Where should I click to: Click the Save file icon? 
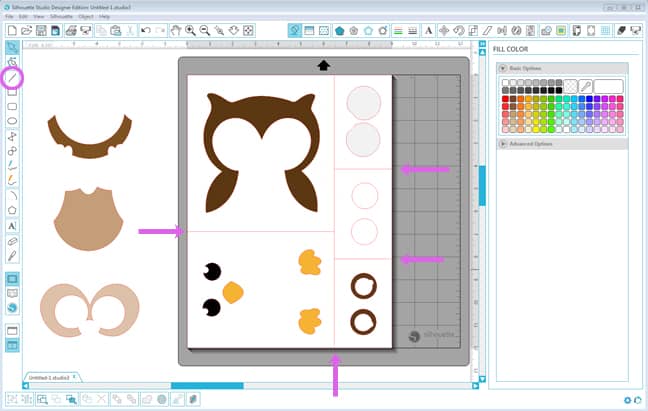pyautogui.click(x=41, y=31)
